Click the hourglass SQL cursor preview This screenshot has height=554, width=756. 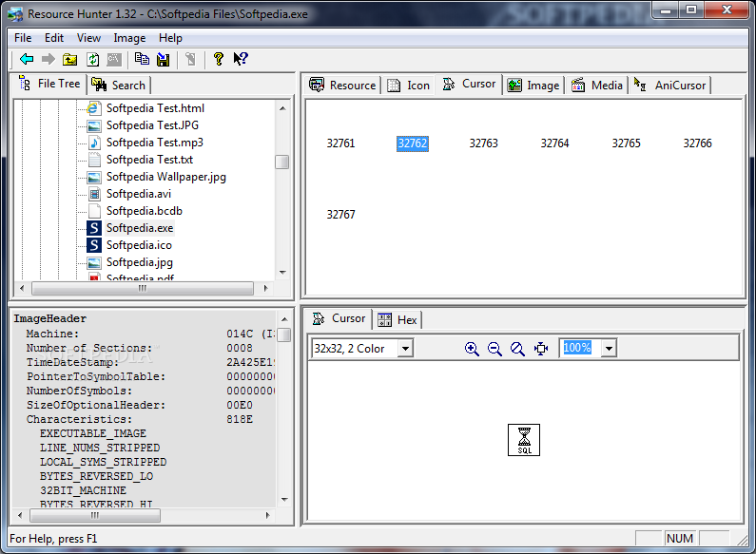point(524,440)
